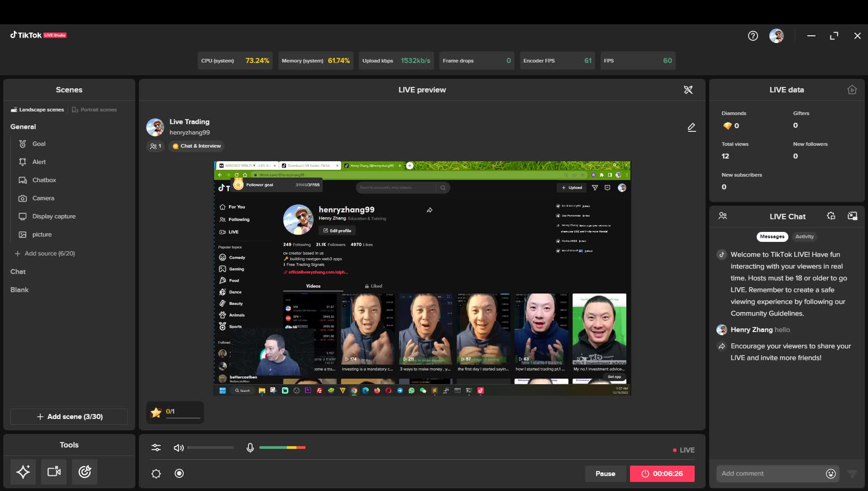Open the profile avatar menu in title bar
868x491 pixels.
[x=777, y=36]
